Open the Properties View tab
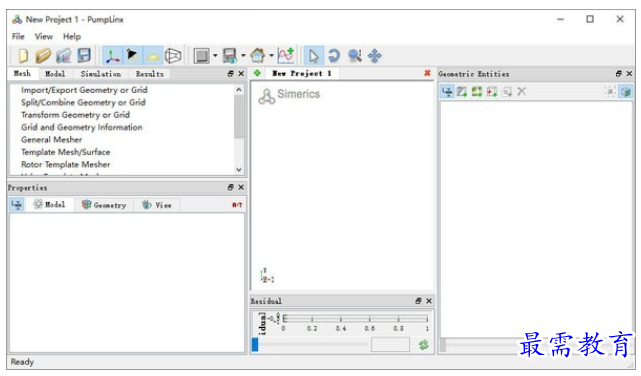The height and width of the screenshot is (376, 641). 157,205
